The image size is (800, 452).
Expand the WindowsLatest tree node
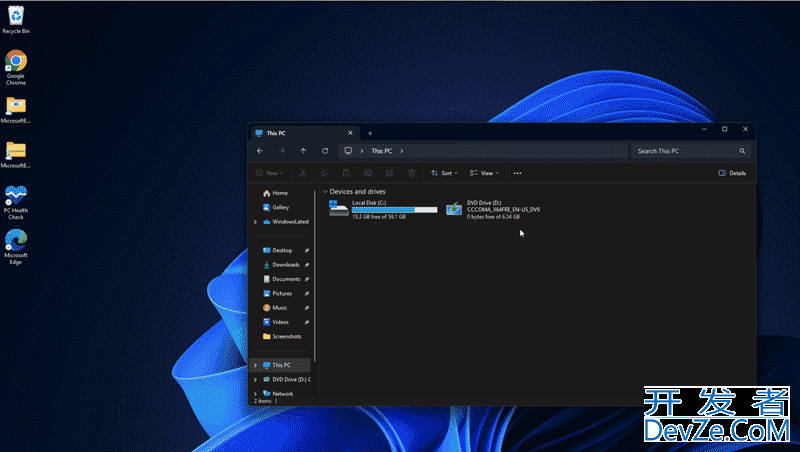coord(256,222)
